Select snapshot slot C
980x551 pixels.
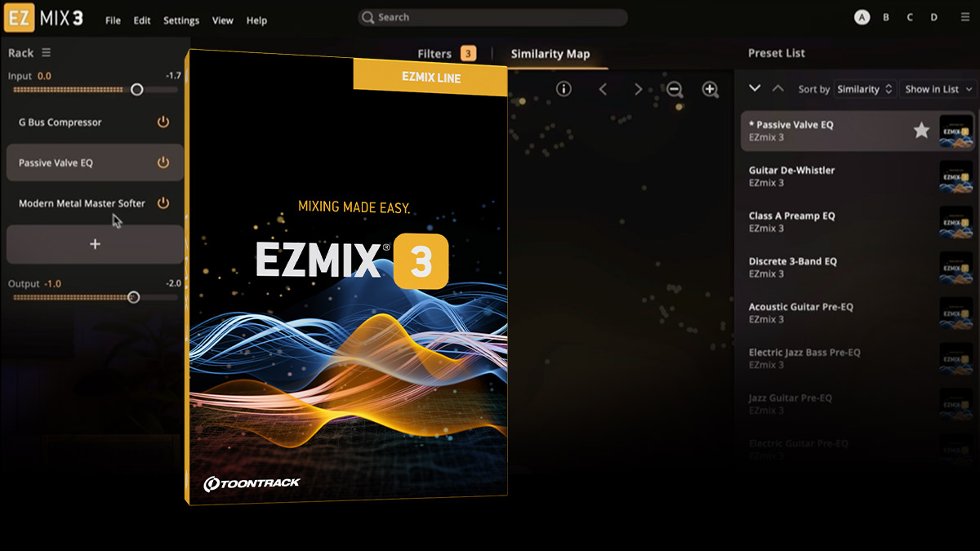(910, 17)
